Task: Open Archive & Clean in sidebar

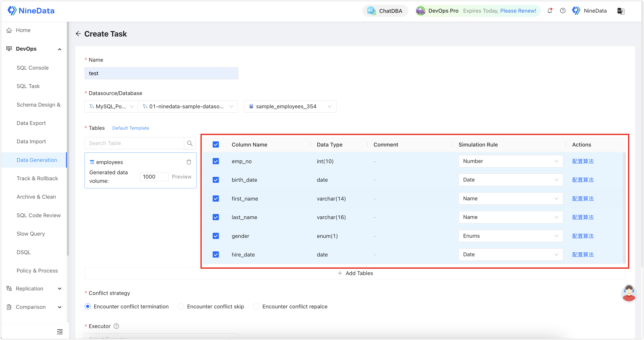Action: pyautogui.click(x=36, y=197)
